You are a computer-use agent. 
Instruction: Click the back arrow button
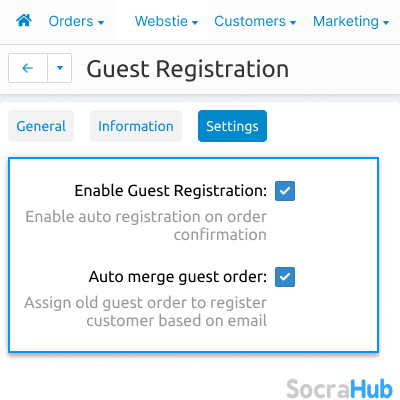pos(28,68)
